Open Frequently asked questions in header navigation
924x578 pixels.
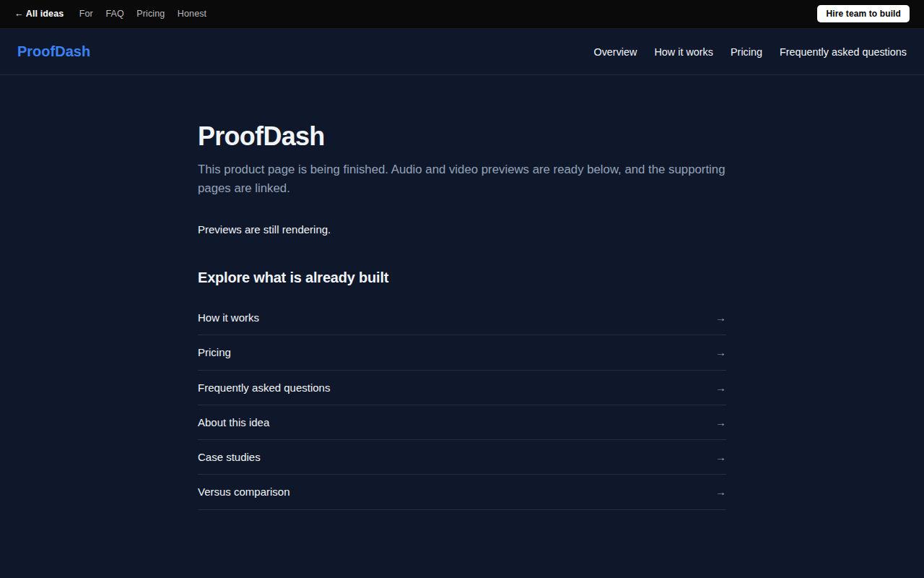843,52
